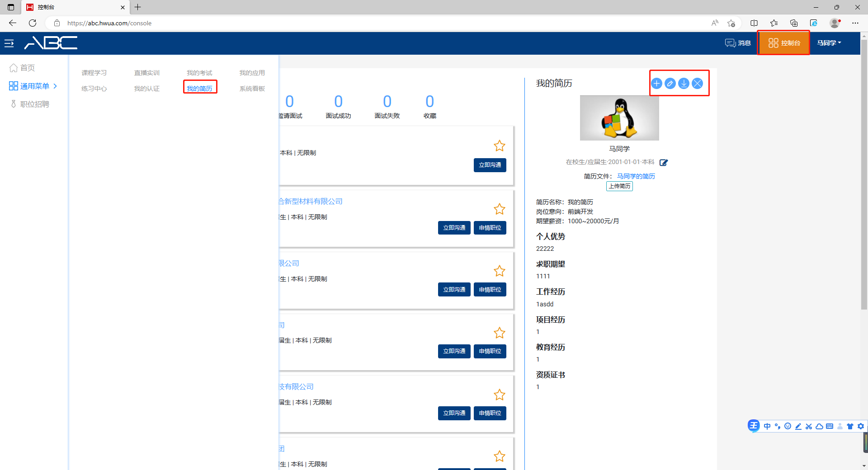
Task: Click the Tab actions menu icon
Action: pos(11,7)
